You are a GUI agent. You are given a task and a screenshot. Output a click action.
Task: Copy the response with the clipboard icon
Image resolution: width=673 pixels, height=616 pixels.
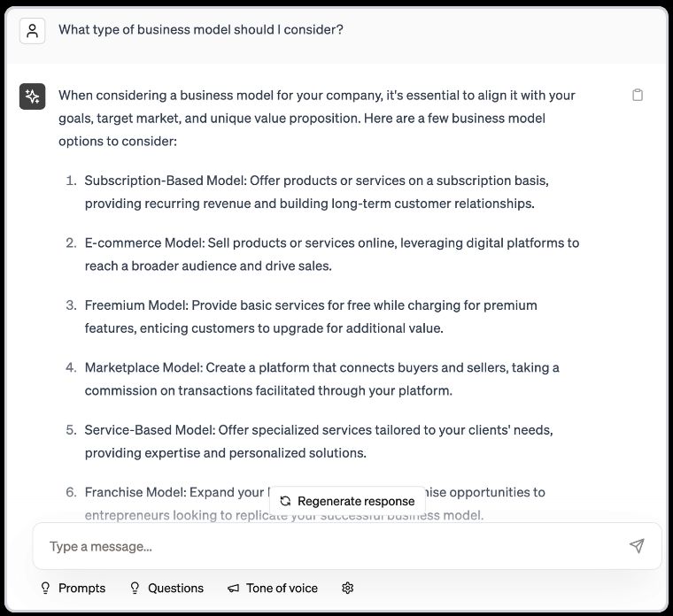638,96
